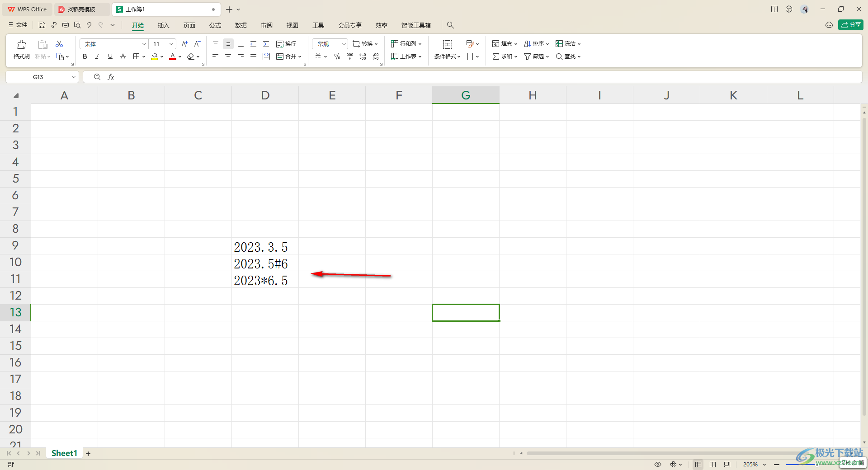The height and width of the screenshot is (470, 868).
Task: Open the 公式 (Formulas) ribbon tab
Action: tap(215, 25)
